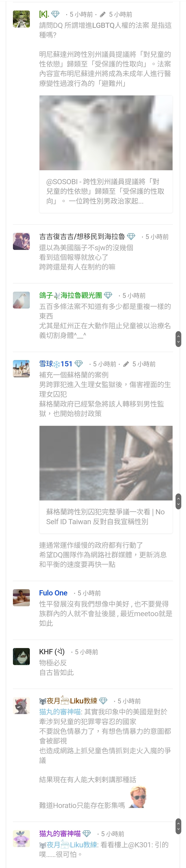This screenshot has width=186, height=868.
Task: Click diamond badge next to 猫丸的審神喵
Action: tap(87, 833)
